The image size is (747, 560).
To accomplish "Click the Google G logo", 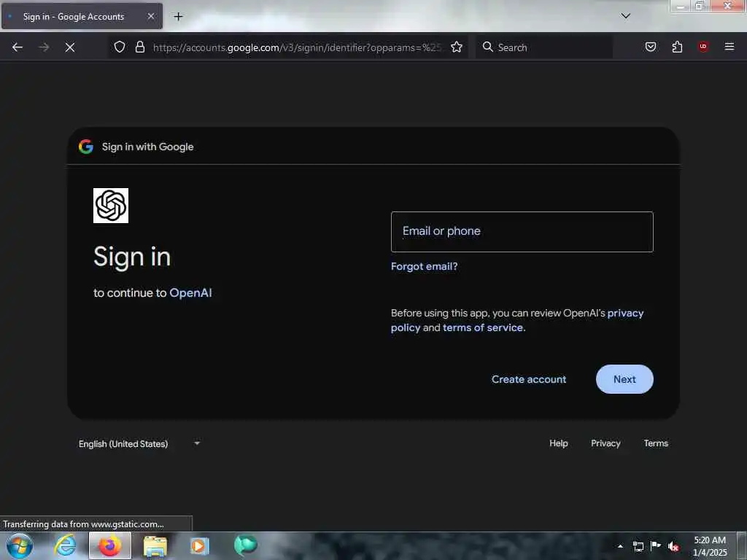I will pos(86,147).
